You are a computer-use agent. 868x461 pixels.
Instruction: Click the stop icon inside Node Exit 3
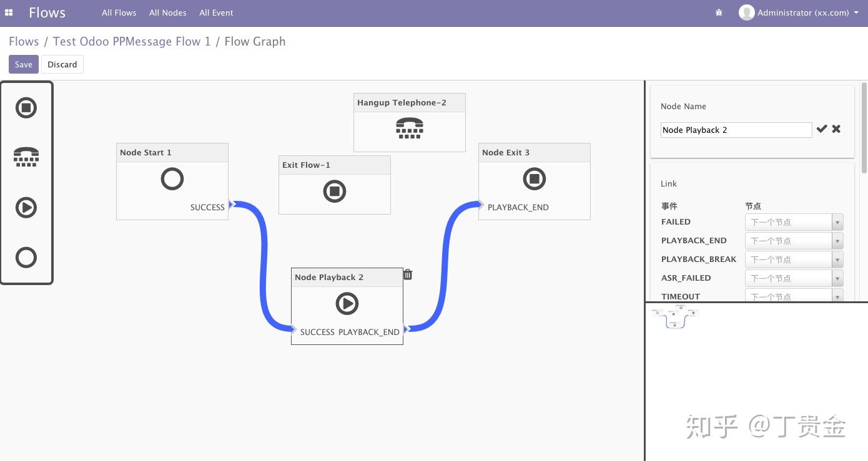pyautogui.click(x=535, y=179)
